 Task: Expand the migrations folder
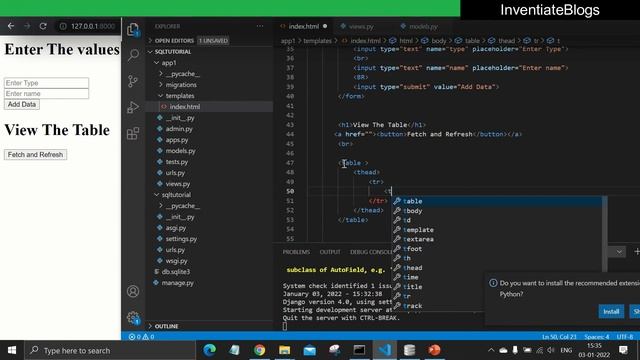pos(181,85)
